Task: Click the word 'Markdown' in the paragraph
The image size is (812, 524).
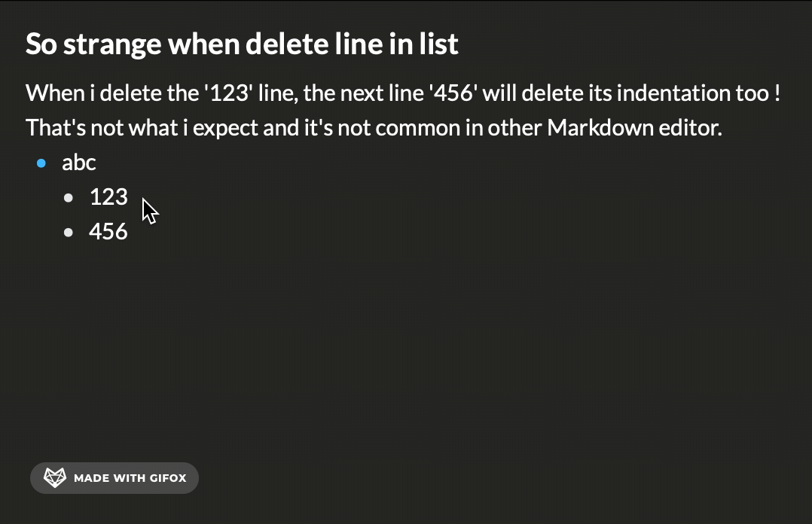Action: click(591, 128)
